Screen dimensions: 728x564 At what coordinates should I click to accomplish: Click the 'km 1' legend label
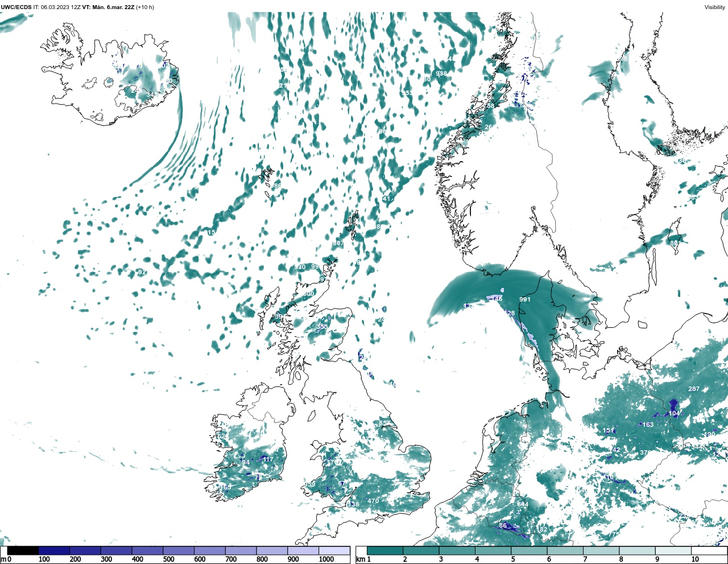coord(363,559)
